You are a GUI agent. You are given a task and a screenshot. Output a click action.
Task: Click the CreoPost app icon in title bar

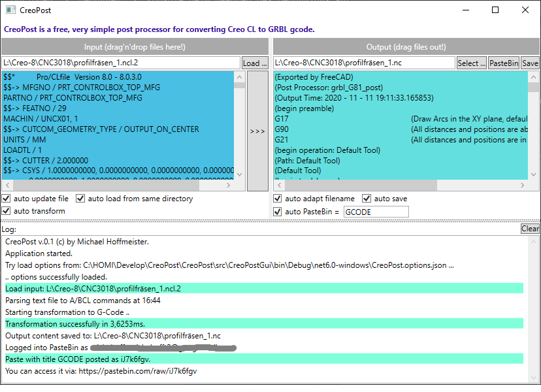tap(10, 10)
